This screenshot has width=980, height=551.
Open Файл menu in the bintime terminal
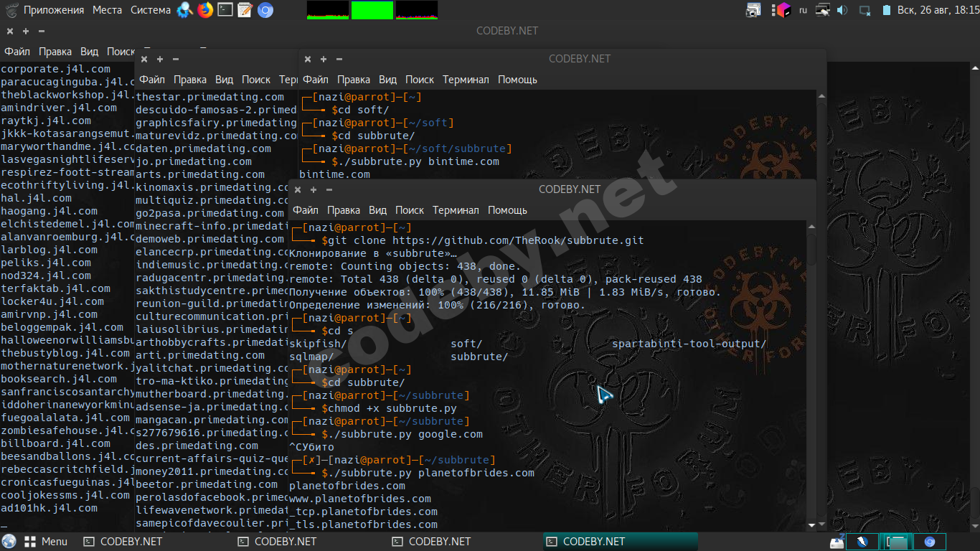pos(316,80)
